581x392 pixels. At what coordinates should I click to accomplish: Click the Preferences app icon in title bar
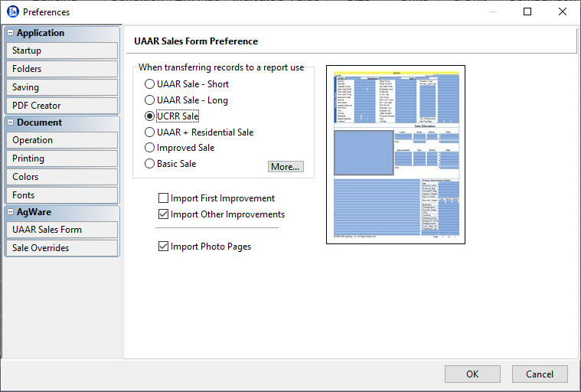coord(12,11)
